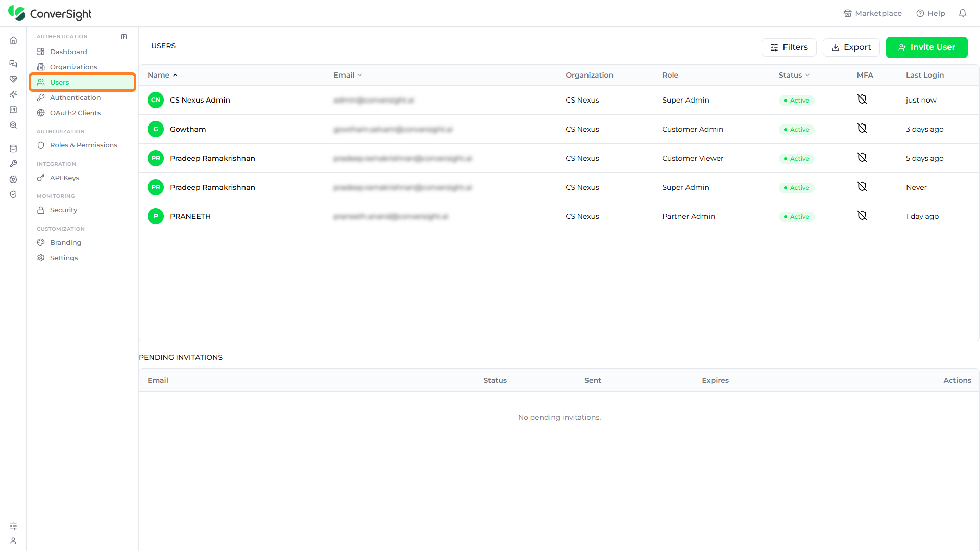The height and width of the screenshot is (551, 980).
Task: Open the Help link
Action: (930, 13)
